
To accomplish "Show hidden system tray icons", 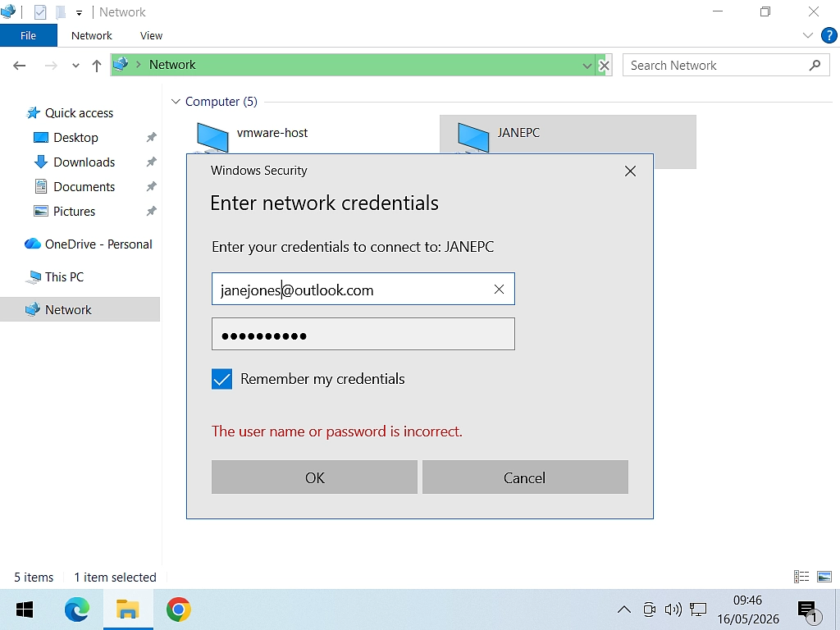I will tap(624, 609).
